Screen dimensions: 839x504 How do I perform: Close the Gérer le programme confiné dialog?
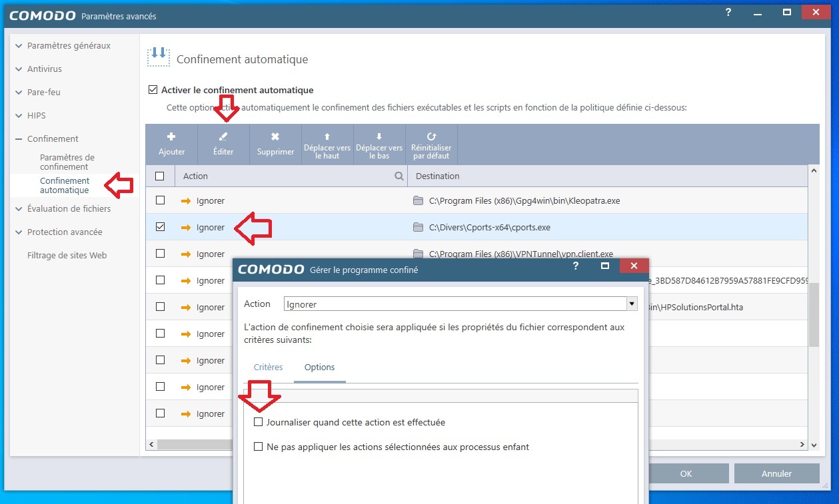[634, 266]
